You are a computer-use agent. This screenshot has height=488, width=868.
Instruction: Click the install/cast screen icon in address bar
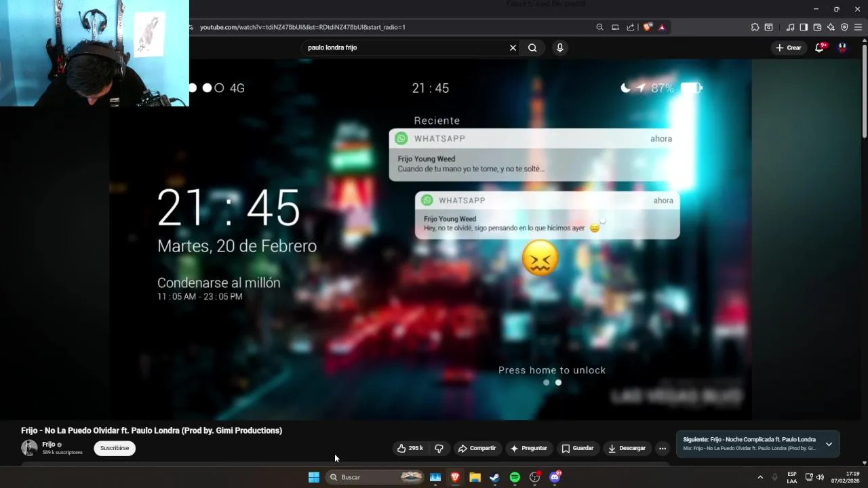pyautogui.click(x=615, y=27)
